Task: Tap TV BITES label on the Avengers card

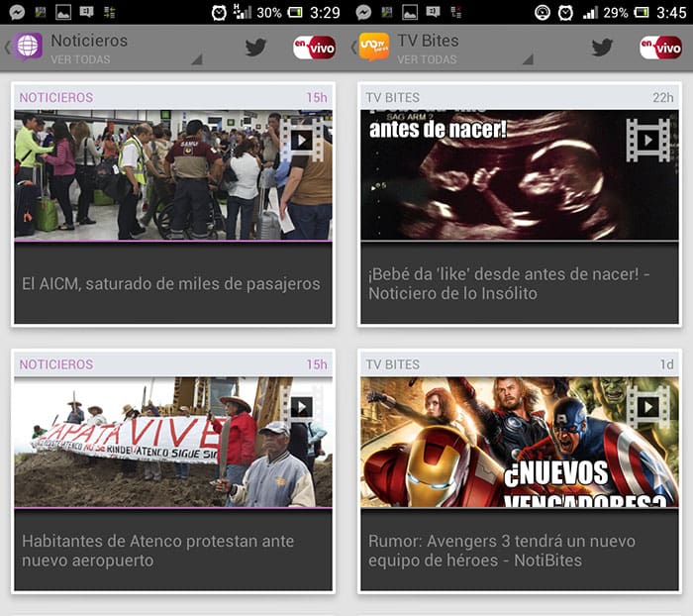Action: point(392,364)
